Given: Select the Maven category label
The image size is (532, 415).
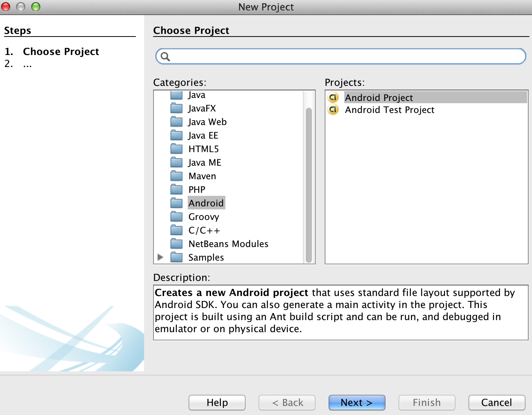Looking at the screenshot, I should (x=202, y=176).
